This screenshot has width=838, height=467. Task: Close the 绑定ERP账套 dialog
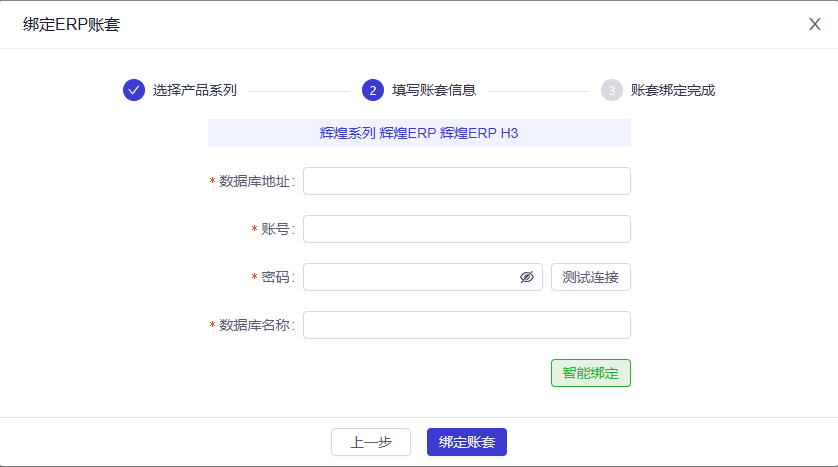tap(814, 24)
